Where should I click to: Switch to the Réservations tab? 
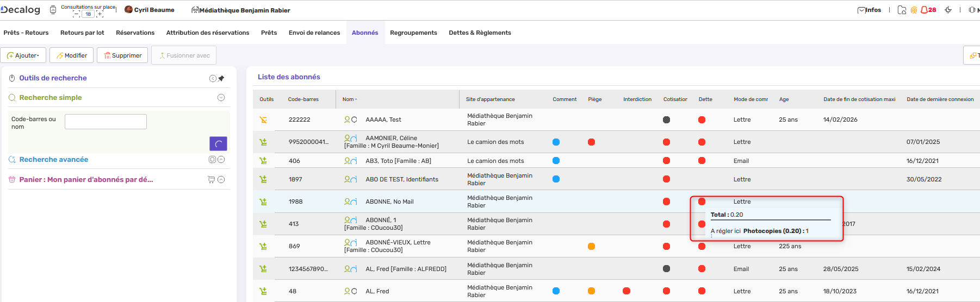pos(135,33)
